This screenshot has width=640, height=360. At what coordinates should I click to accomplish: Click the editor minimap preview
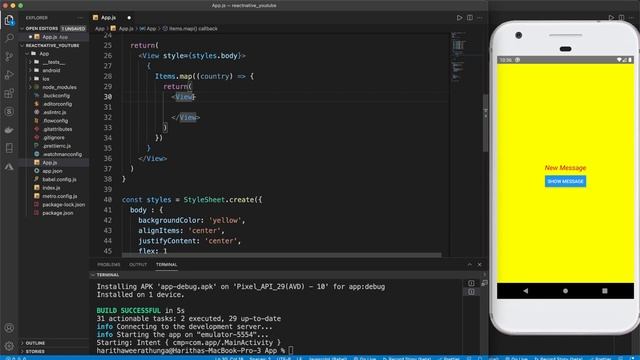pos(458,57)
